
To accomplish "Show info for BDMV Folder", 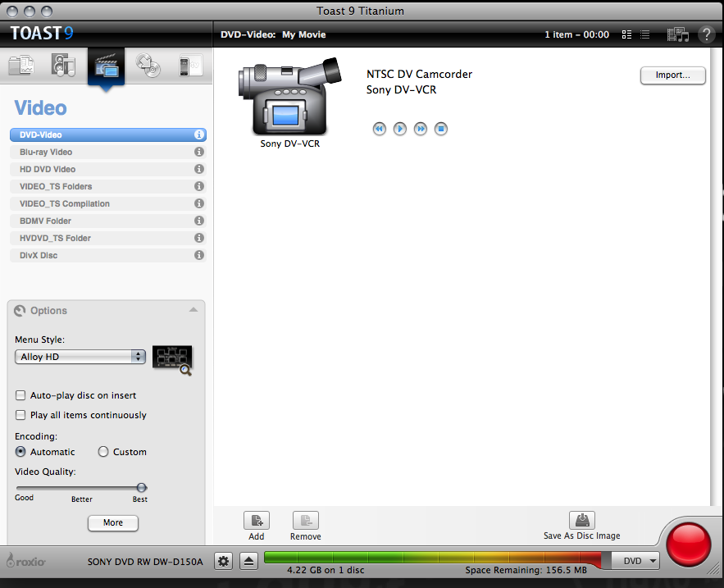I will pos(199,221).
